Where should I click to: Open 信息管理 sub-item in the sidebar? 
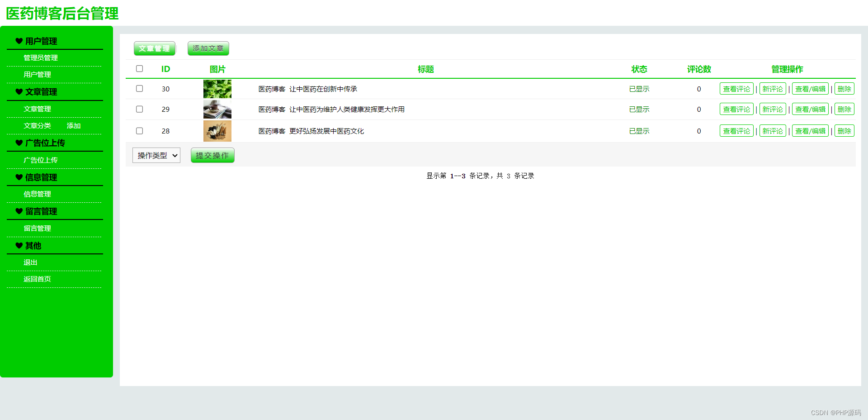coord(37,194)
